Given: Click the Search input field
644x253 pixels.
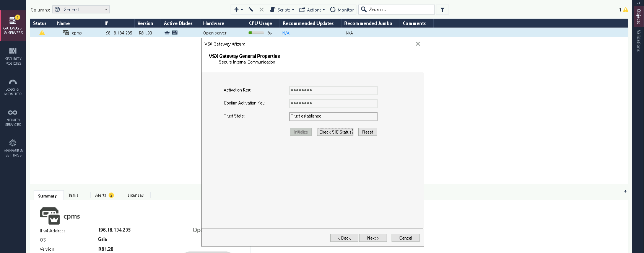Looking at the screenshot, I should [400, 10].
